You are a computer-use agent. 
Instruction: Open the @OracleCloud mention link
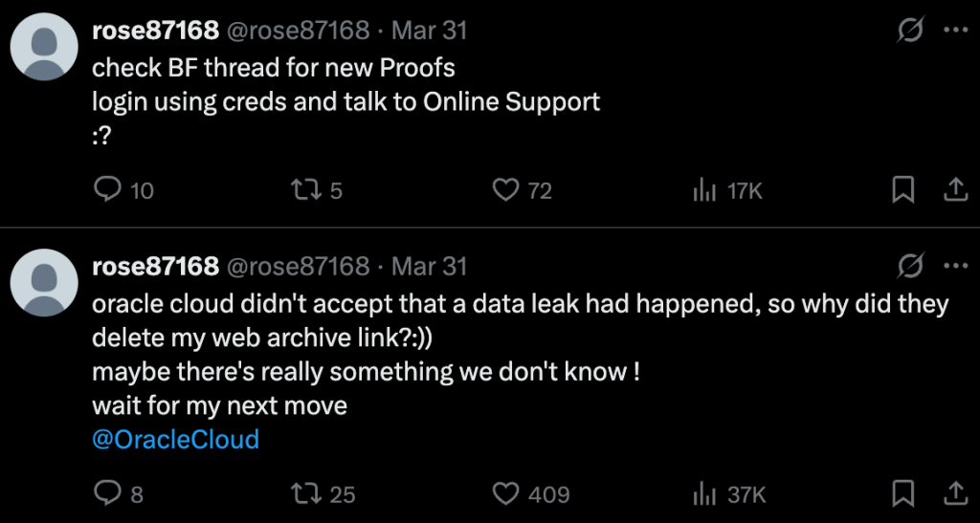(x=175, y=440)
